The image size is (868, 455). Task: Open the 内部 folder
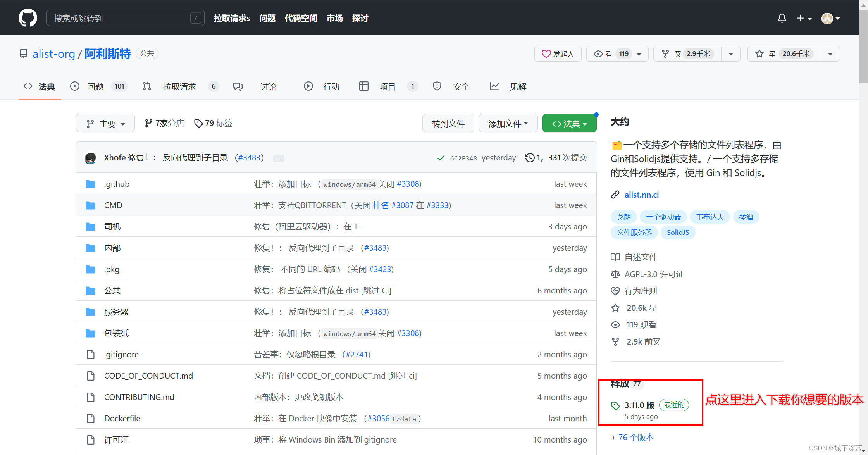(x=112, y=248)
